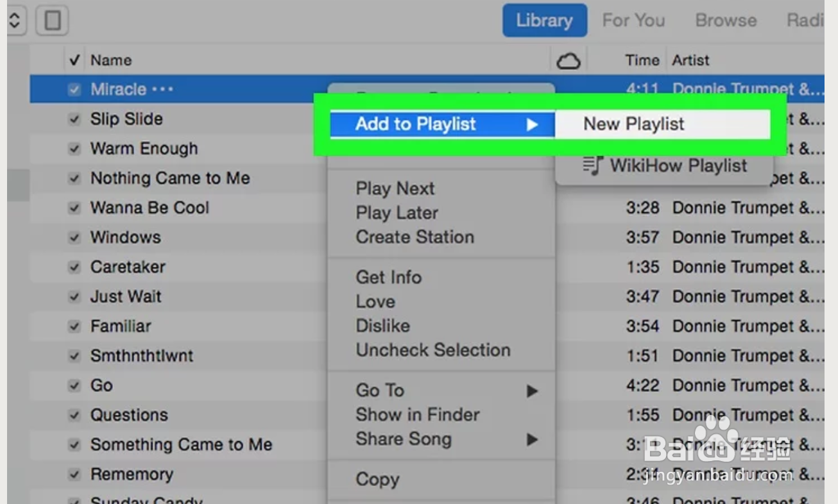
Task: Click the 4:22 time for Go
Action: pos(642,385)
